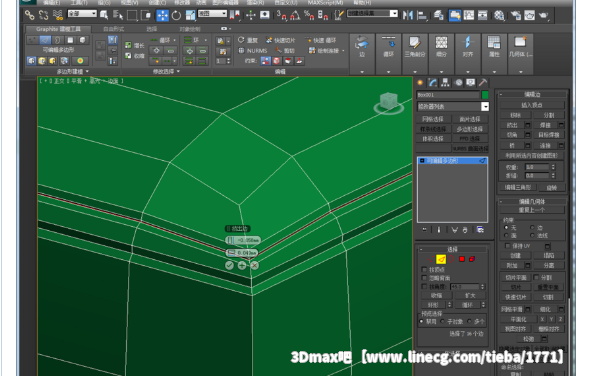Switch to the 自由形式 ribbon tab

(113, 29)
